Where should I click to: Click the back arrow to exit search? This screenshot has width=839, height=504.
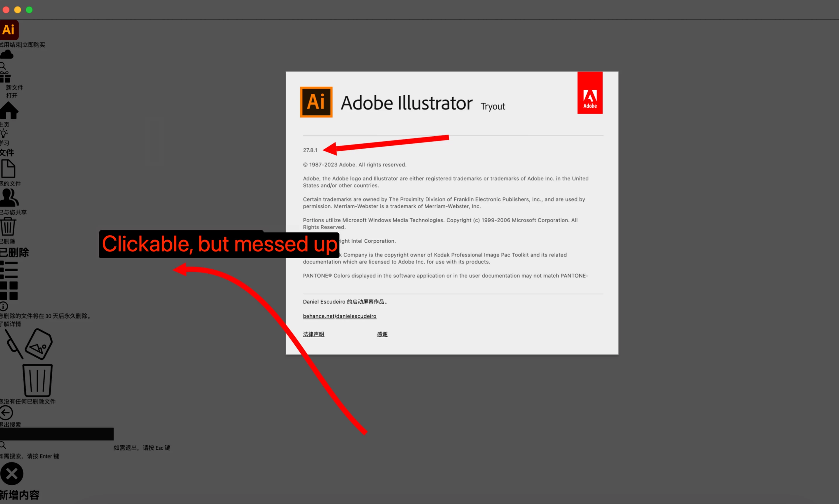pyautogui.click(x=6, y=413)
